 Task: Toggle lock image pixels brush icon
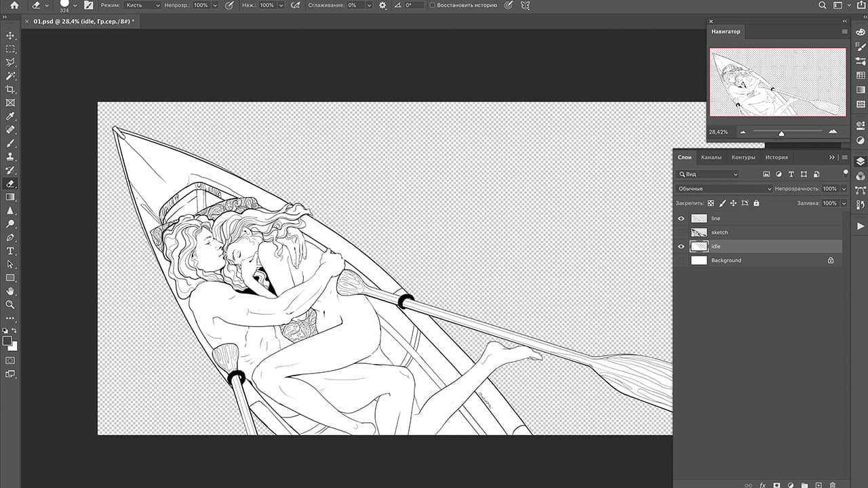click(x=722, y=203)
